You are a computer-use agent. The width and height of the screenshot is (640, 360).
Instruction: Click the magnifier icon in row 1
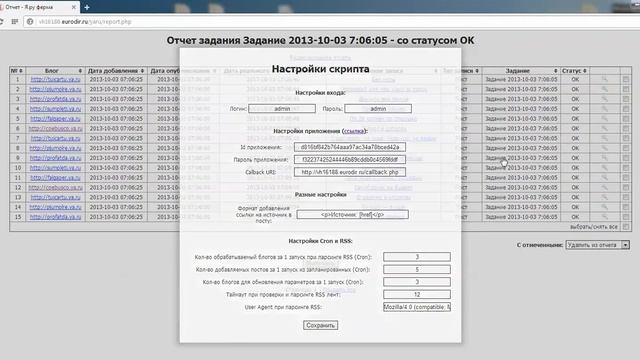click(604, 79)
